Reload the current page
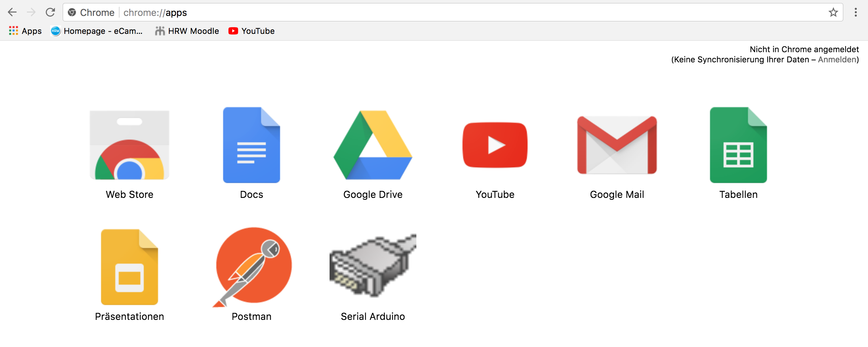This screenshot has width=868, height=347. (50, 13)
